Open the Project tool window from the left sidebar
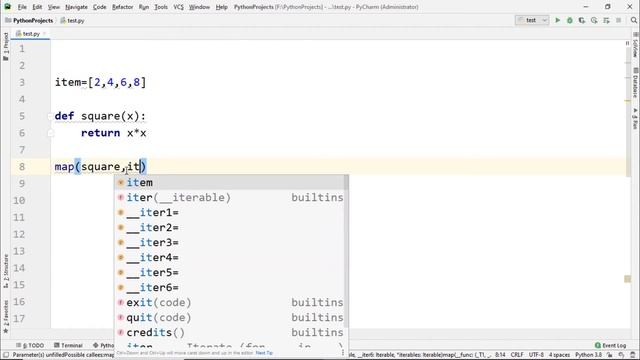 click(x=6, y=47)
